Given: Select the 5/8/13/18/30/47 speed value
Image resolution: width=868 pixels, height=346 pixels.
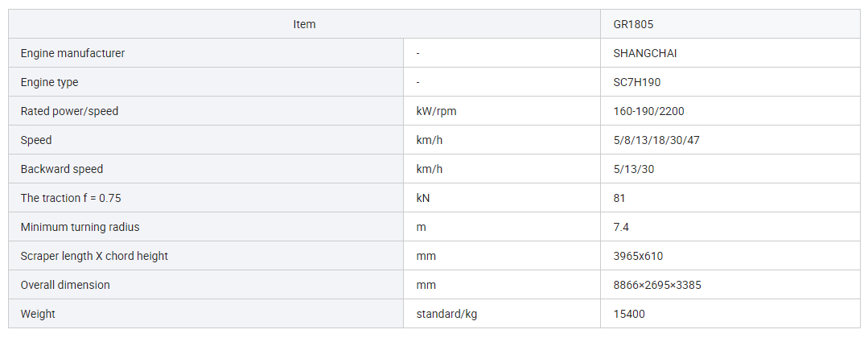Looking at the screenshot, I should 656,140.
